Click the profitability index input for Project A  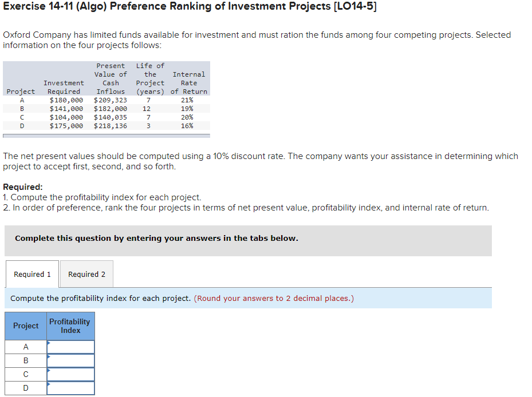72,347
